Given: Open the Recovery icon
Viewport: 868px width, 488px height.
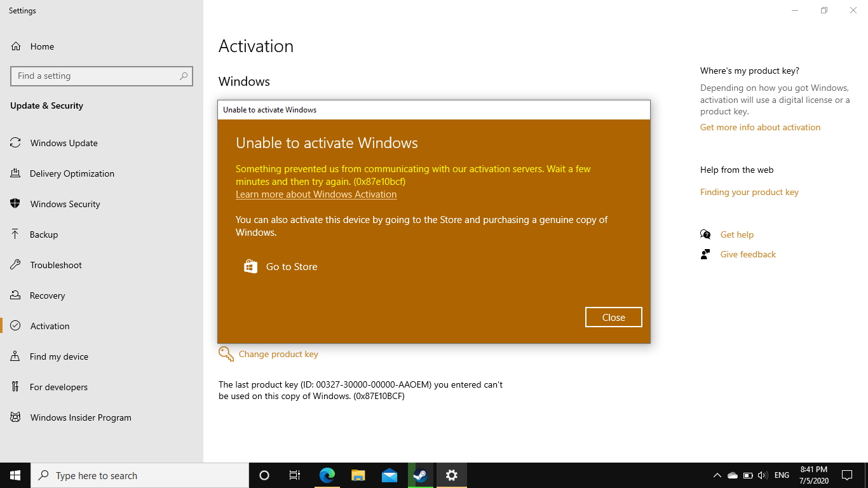Looking at the screenshot, I should (x=16, y=295).
